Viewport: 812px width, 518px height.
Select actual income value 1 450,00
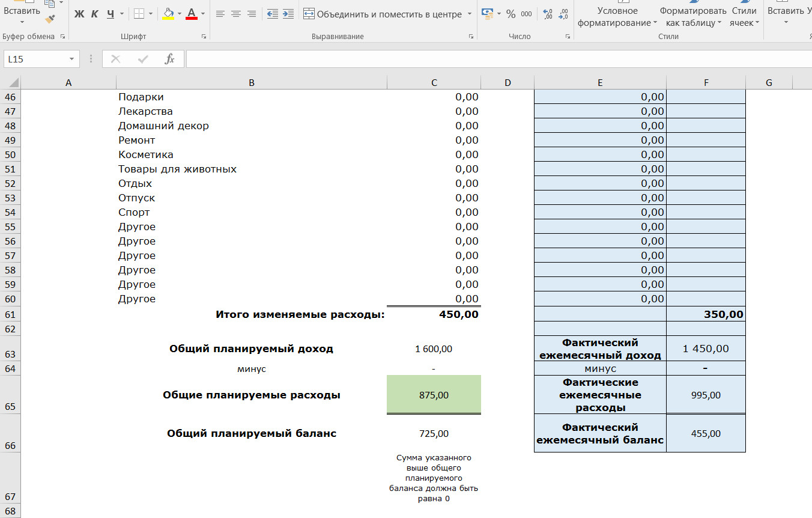(706, 349)
